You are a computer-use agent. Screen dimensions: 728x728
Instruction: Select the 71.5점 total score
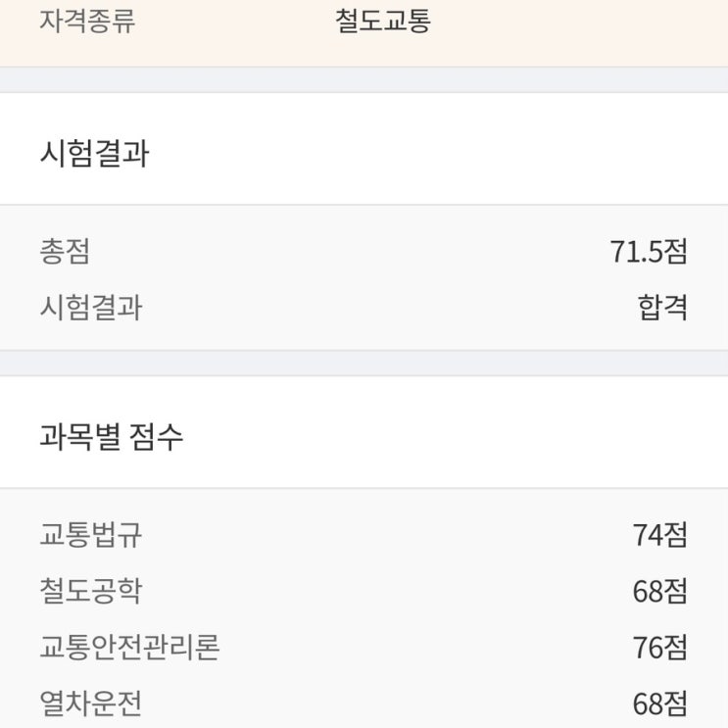point(648,251)
